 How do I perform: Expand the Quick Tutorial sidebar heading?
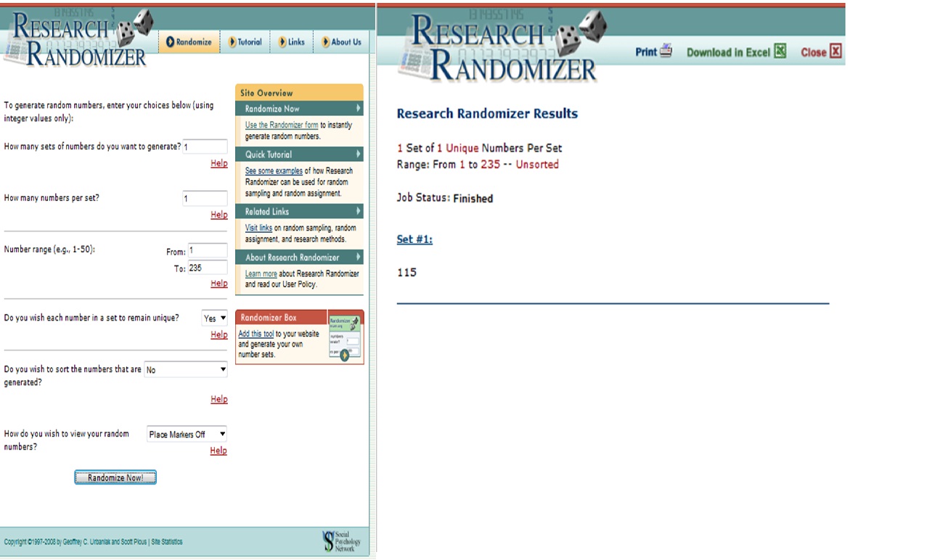(299, 155)
